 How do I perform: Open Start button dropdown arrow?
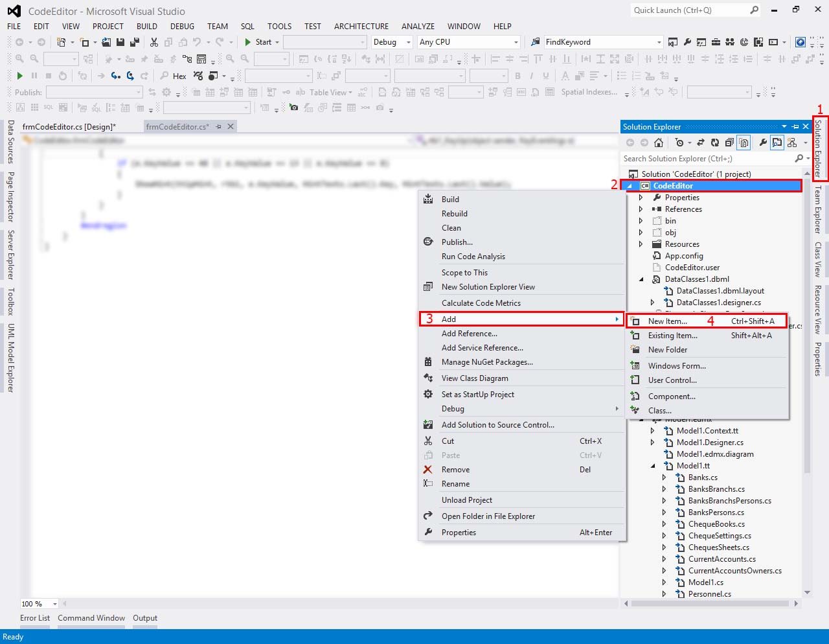pos(277,42)
